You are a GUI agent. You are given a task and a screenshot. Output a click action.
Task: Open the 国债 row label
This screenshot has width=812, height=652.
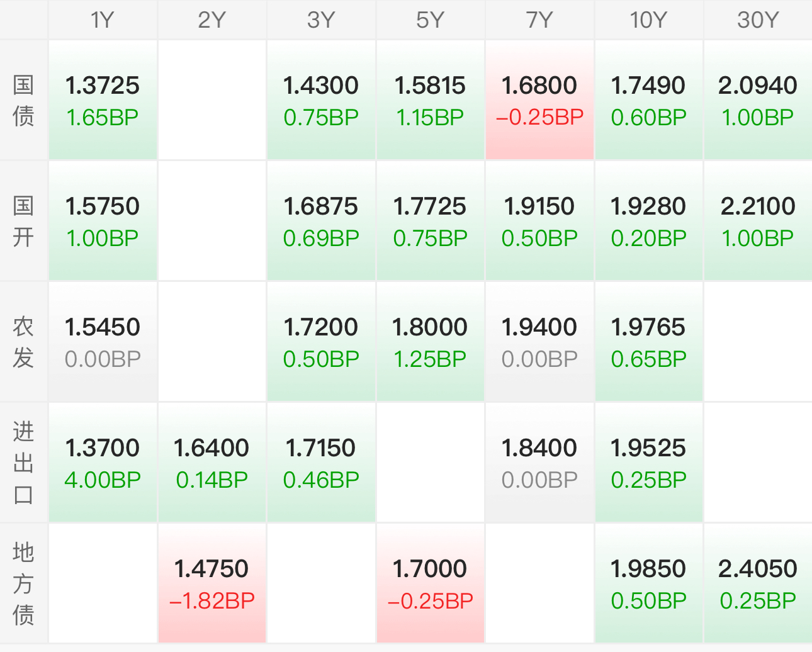(x=23, y=101)
